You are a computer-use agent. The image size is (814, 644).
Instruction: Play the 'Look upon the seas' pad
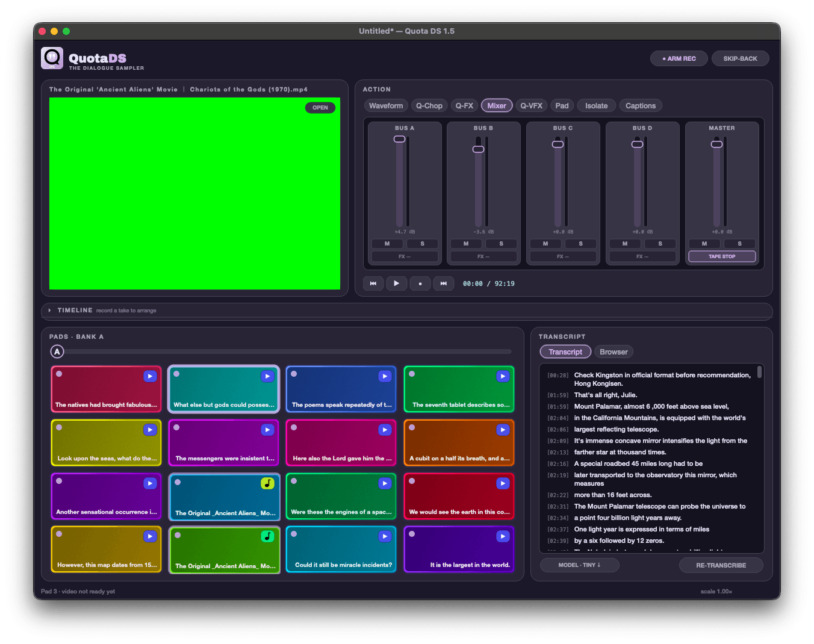pos(150,430)
